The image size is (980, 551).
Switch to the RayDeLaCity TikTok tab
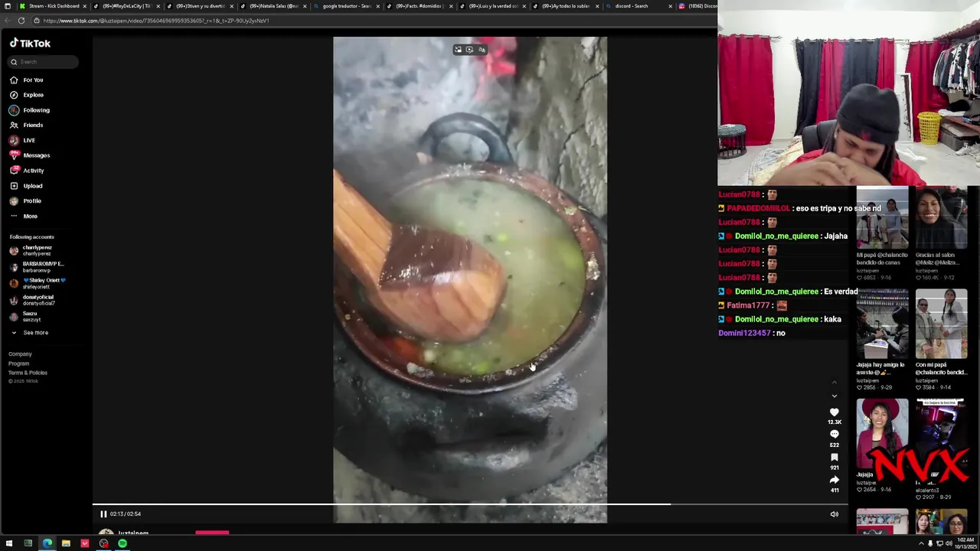126,6
